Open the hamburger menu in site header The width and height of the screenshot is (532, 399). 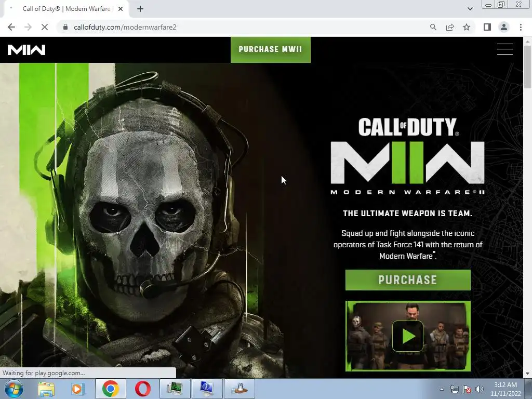pos(504,49)
